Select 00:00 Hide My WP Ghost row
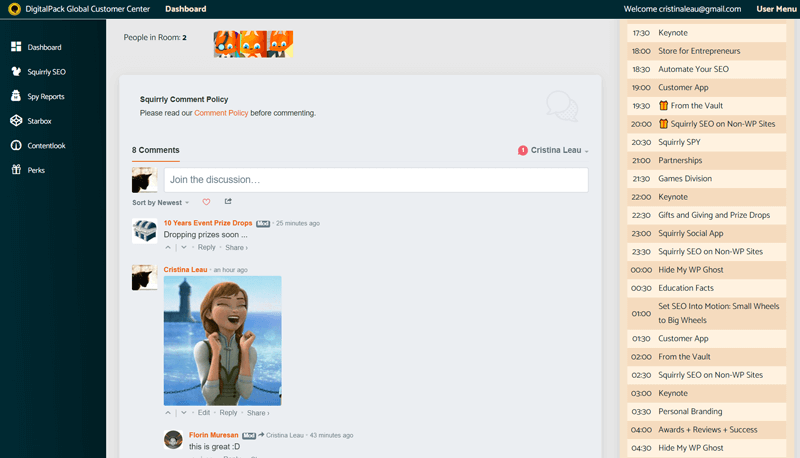Screen dimensions: 800x458 pyautogui.click(x=706, y=270)
